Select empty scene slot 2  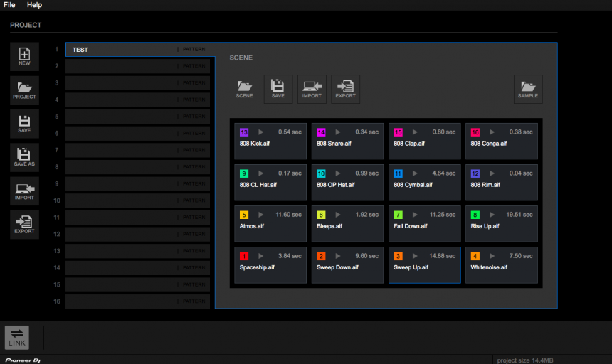138,66
